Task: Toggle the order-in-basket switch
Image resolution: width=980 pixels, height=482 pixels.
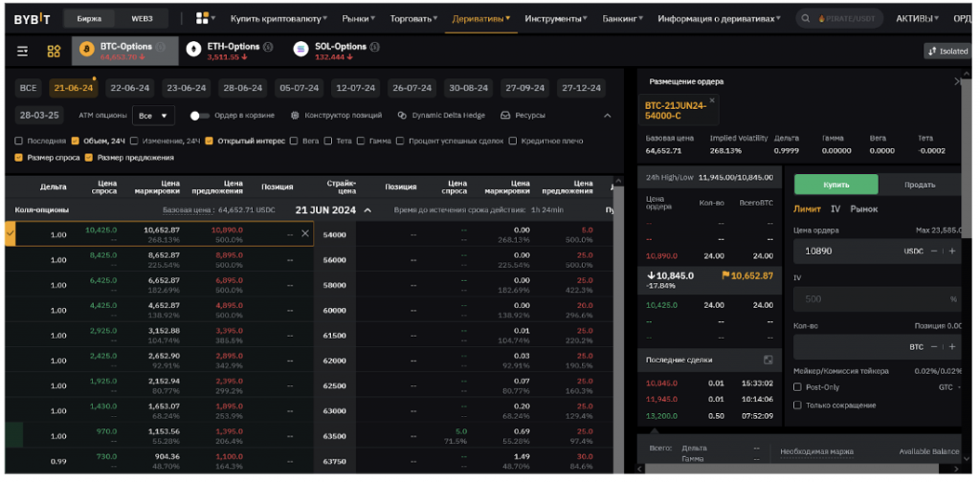Action: click(199, 116)
